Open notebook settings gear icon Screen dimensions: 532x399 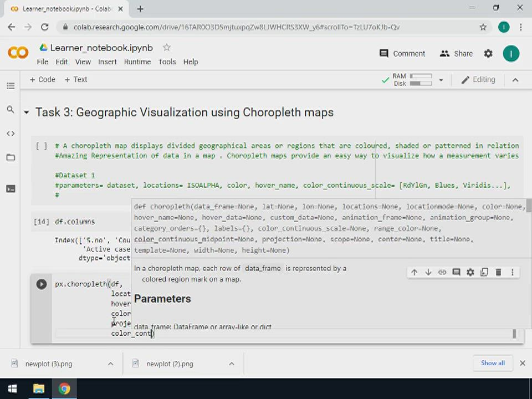tap(488, 54)
